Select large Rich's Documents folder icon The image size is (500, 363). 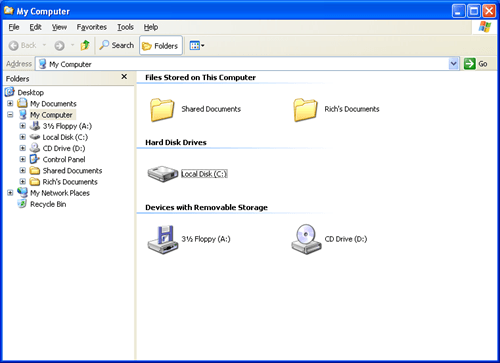click(x=305, y=110)
